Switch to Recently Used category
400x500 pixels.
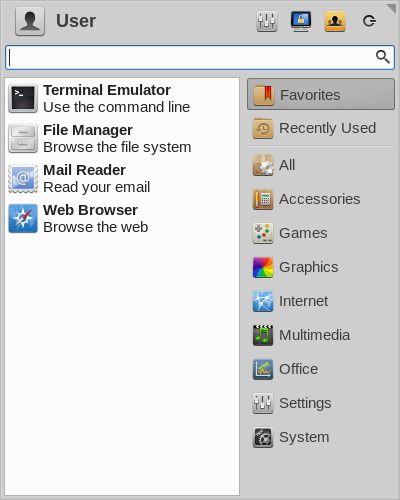click(321, 128)
